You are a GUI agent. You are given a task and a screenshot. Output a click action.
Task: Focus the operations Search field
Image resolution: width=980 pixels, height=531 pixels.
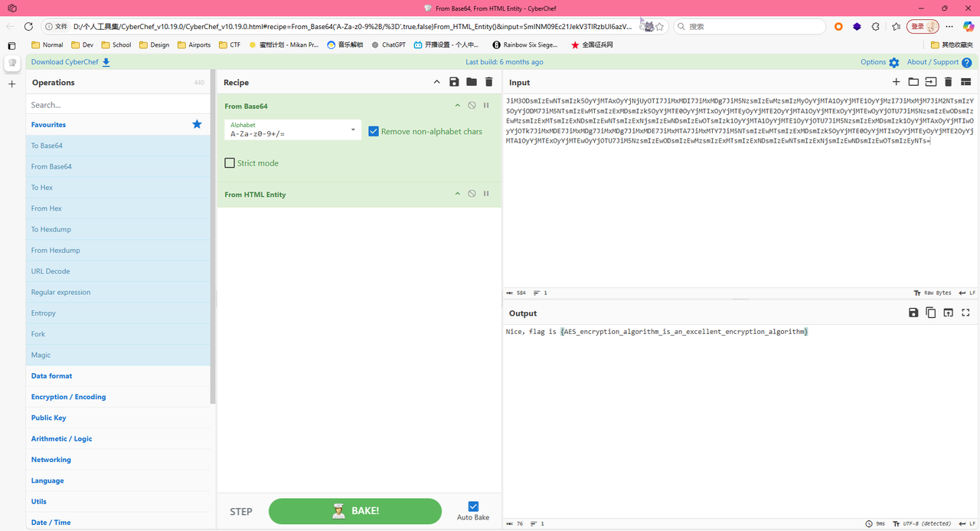(119, 105)
